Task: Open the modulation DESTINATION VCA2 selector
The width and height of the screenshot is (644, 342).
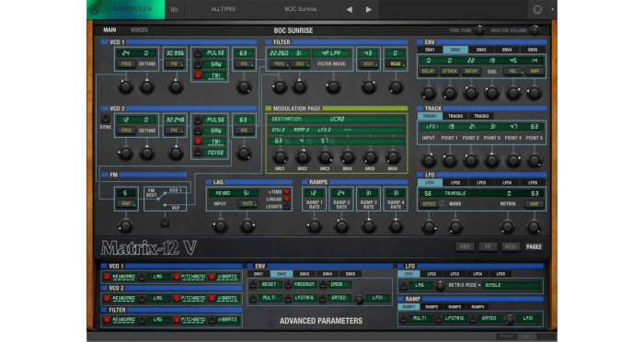Action: tap(337, 120)
